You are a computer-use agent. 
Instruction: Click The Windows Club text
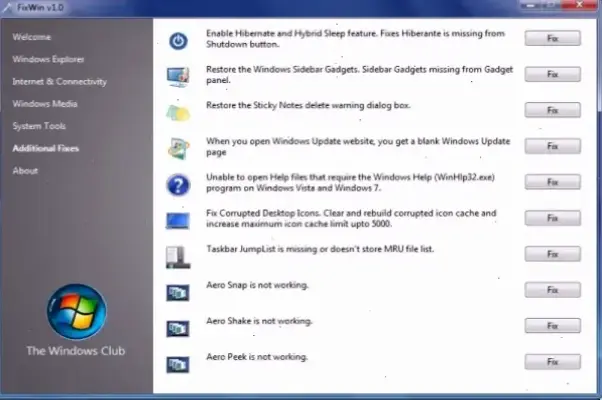coord(76,350)
